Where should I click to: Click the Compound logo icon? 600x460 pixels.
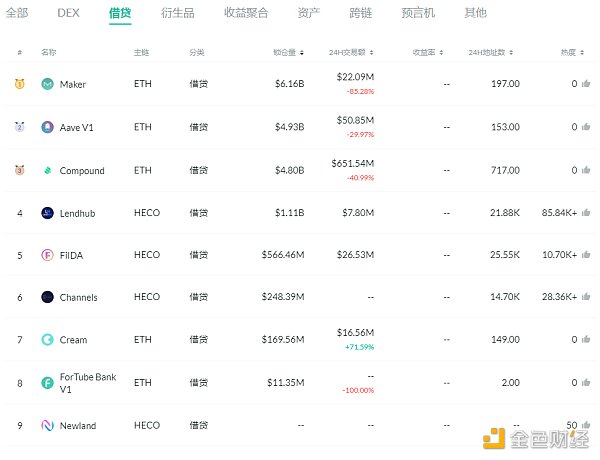point(48,170)
